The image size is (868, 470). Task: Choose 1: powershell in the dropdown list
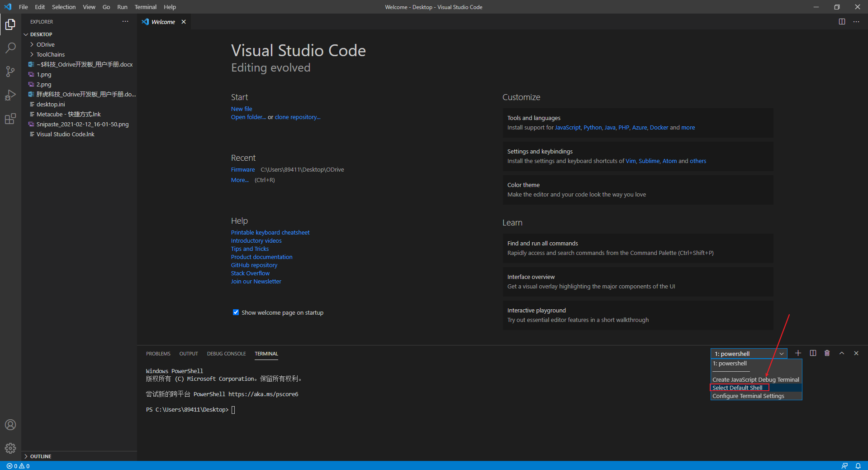tap(756, 364)
